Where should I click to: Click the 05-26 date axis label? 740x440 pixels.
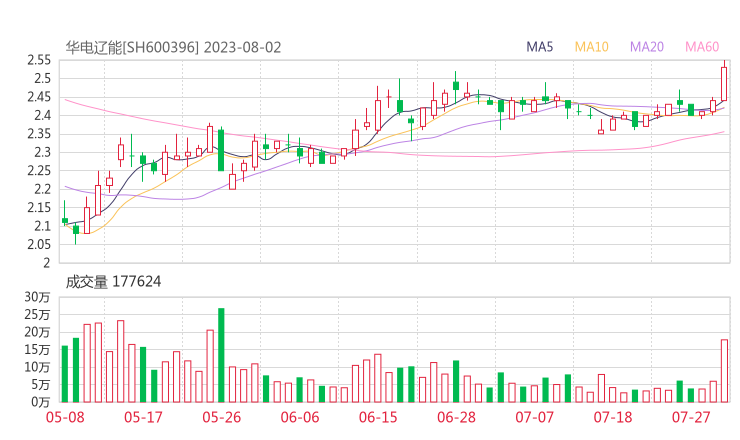(x=222, y=417)
